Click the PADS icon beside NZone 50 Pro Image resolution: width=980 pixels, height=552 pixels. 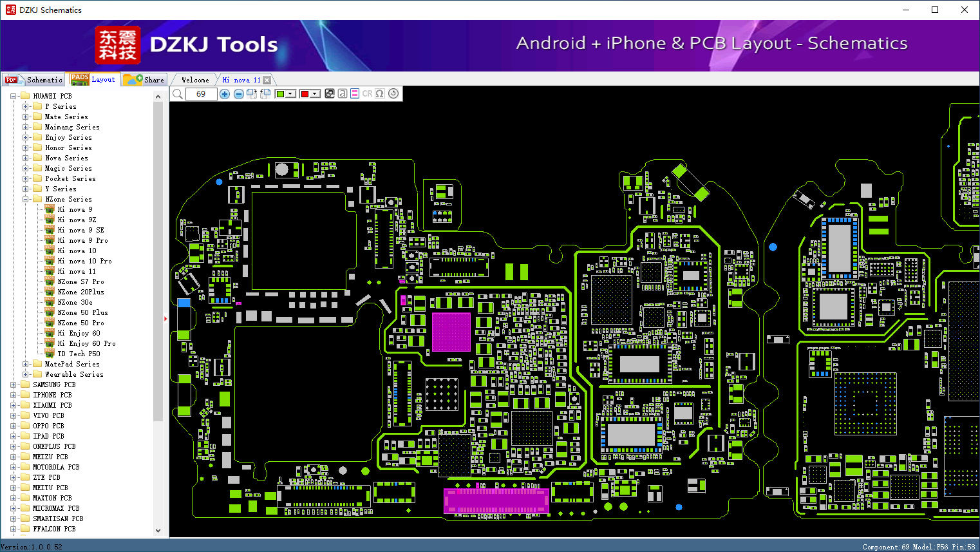coord(50,323)
